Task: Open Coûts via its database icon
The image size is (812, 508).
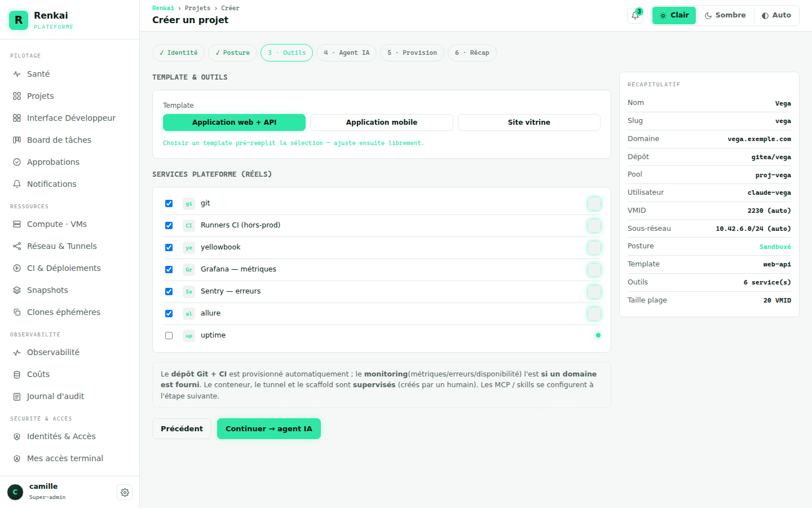Action: tap(17, 374)
